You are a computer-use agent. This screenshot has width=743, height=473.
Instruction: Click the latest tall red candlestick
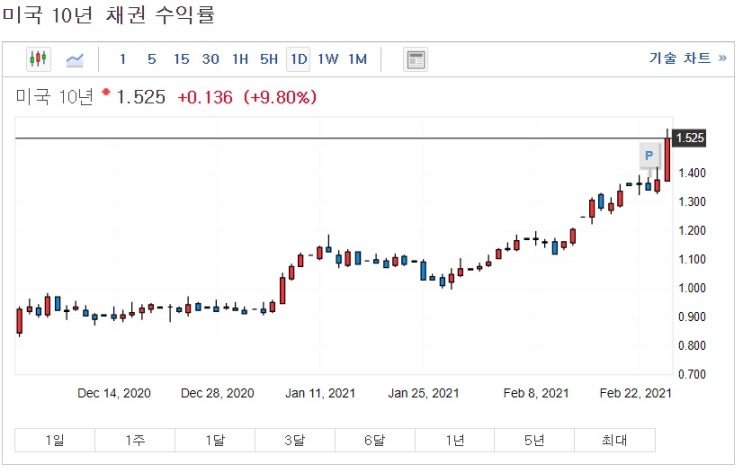point(668,159)
